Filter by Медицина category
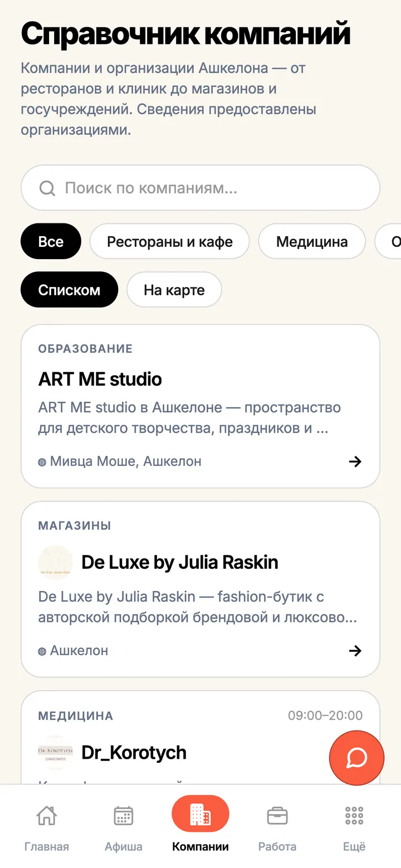Screen dimensions: 401x868 [x=312, y=241]
